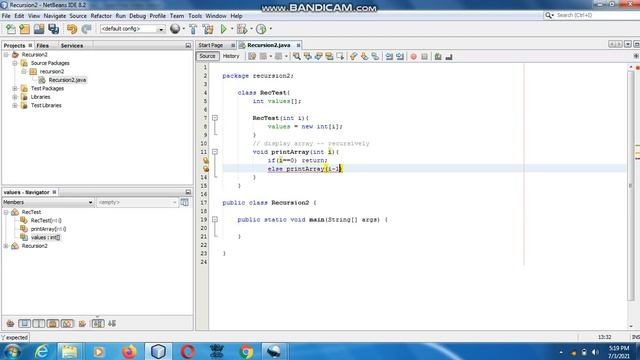Toggle Sort by Name navigator button
Viewport: 640px width, 360px height.
coord(98,324)
